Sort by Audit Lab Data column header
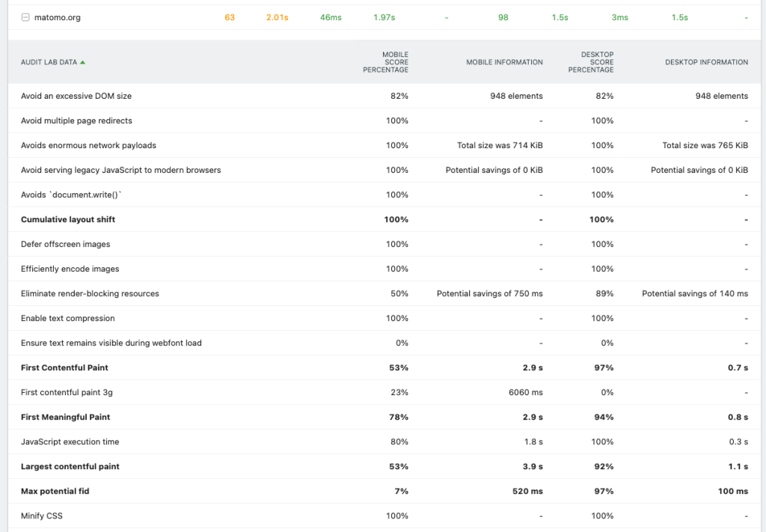Image resolution: width=766 pixels, height=532 pixels. (49, 62)
